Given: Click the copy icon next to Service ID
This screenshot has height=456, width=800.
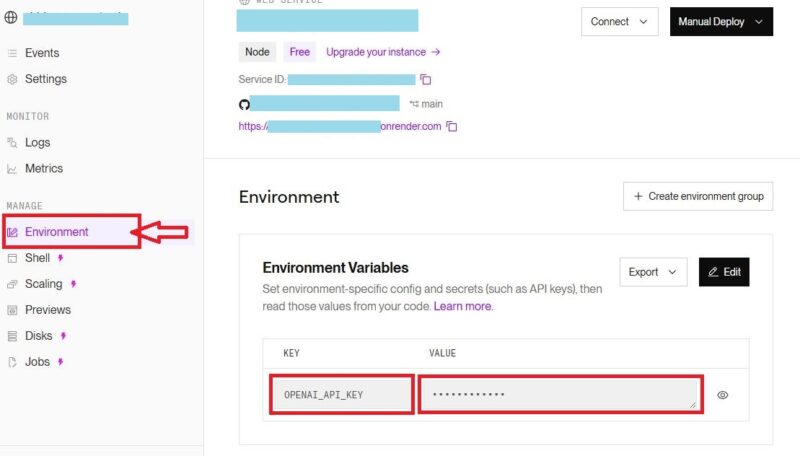Looking at the screenshot, I should point(425,79).
